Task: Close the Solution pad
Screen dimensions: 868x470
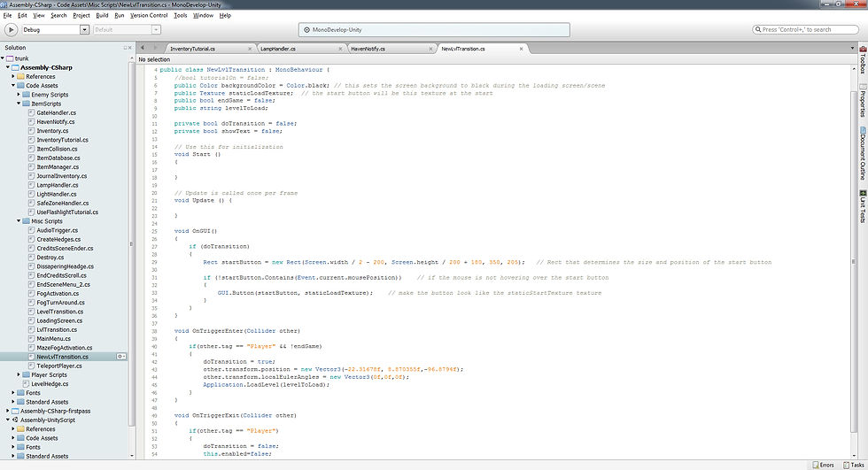Action: [x=130, y=48]
